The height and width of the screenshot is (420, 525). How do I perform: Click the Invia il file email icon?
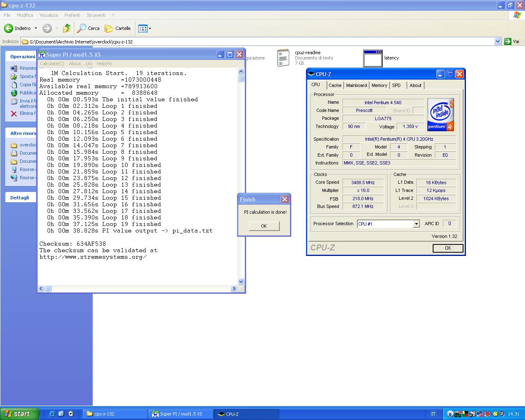(x=14, y=101)
